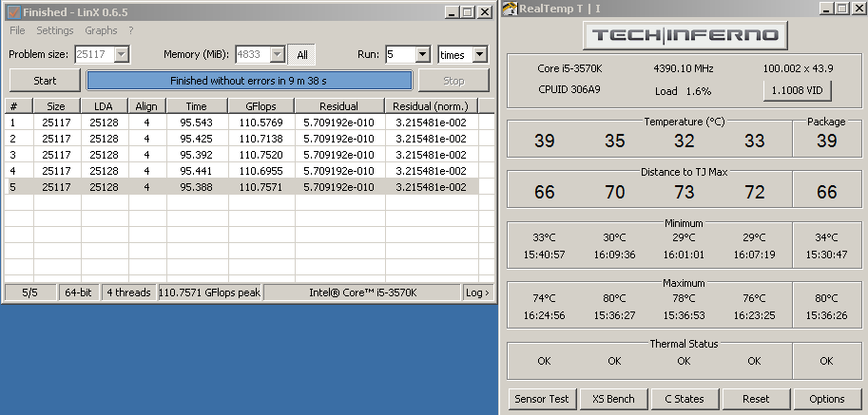This screenshot has width=868, height=415.
Task: Open the Log panel expander
Action: (477, 292)
